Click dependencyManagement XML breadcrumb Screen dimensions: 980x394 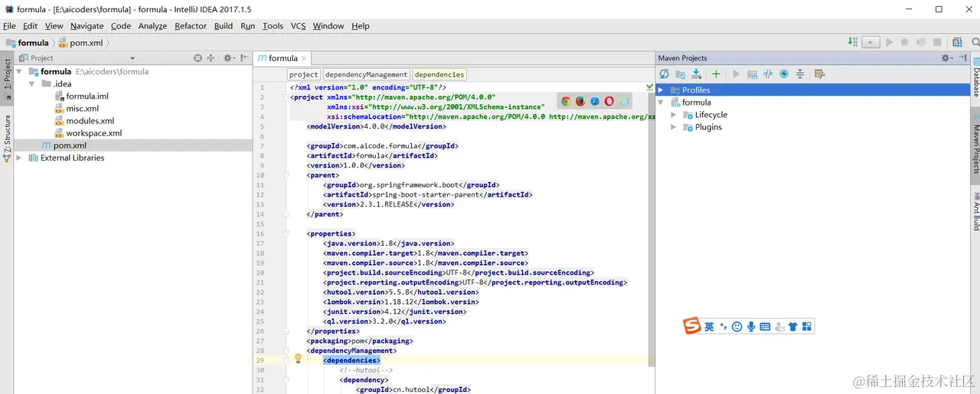366,74
